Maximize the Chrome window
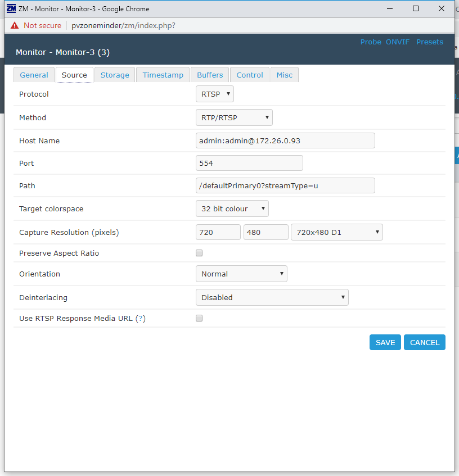The width and height of the screenshot is (459, 476). [x=416, y=9]
